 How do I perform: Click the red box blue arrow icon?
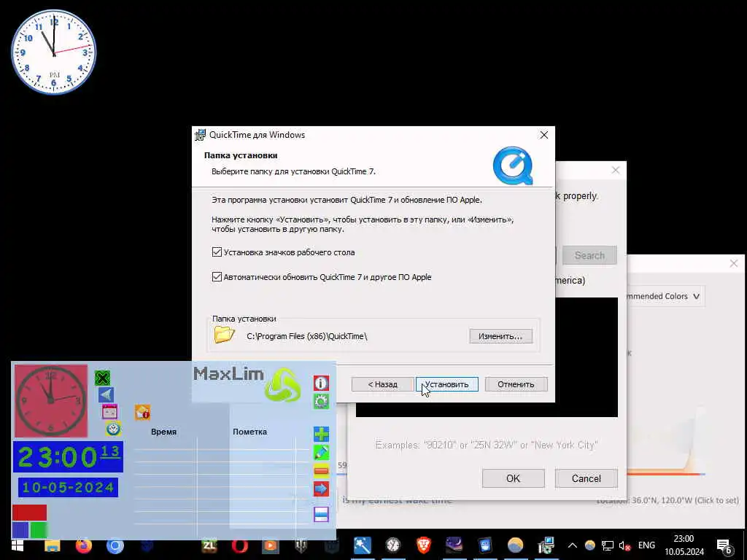(x=321, y=489)
